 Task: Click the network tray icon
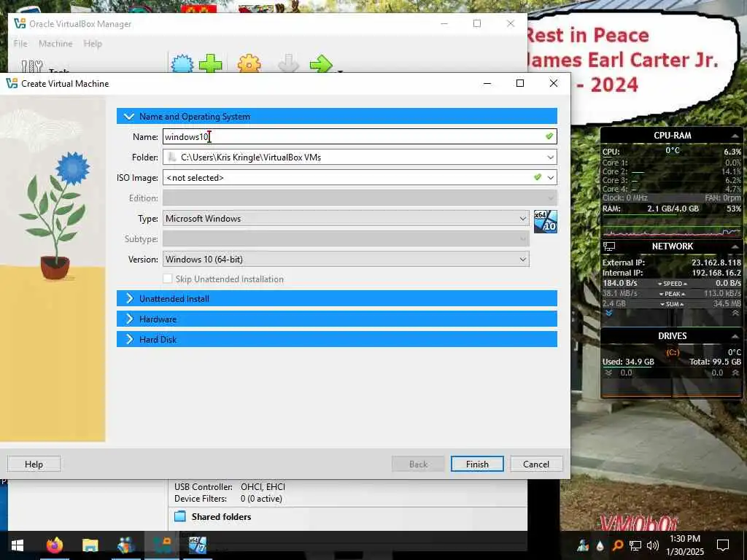pos(635,545)
